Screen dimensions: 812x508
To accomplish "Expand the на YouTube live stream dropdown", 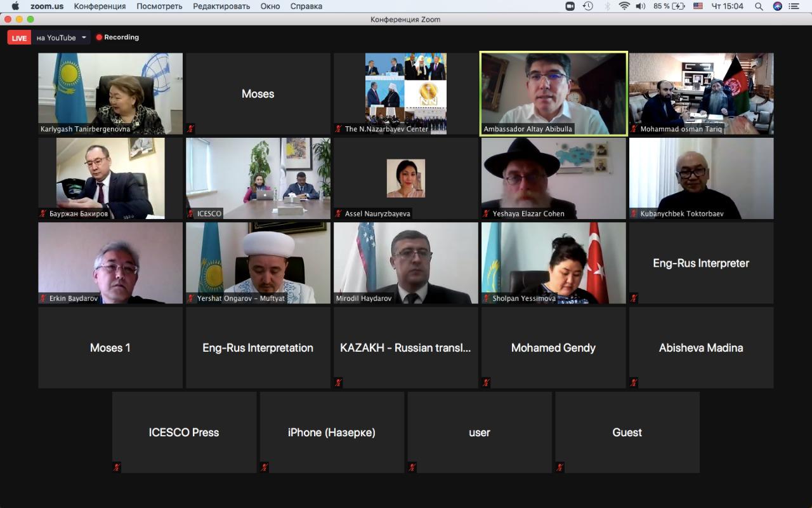I will point(84,37).
